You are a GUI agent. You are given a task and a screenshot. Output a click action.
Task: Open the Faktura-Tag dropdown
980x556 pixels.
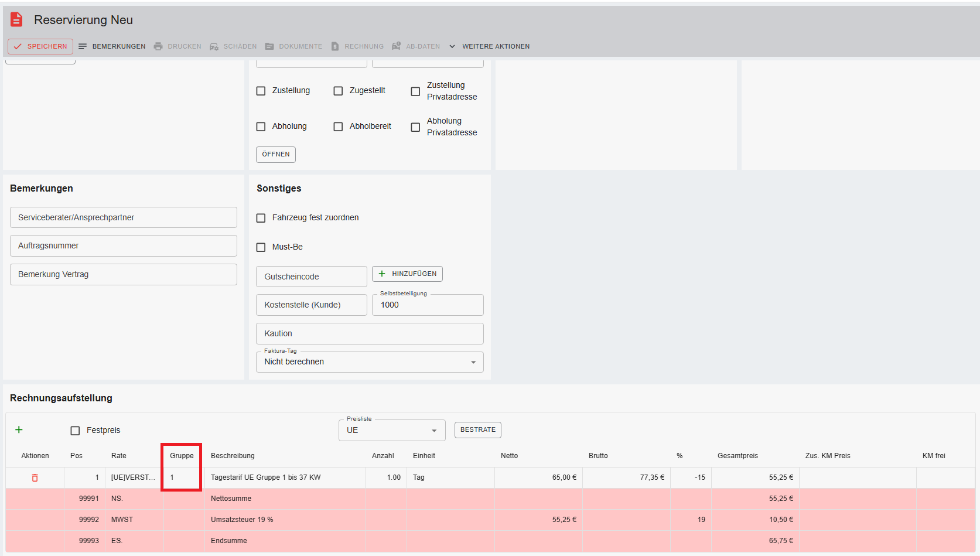370,362
